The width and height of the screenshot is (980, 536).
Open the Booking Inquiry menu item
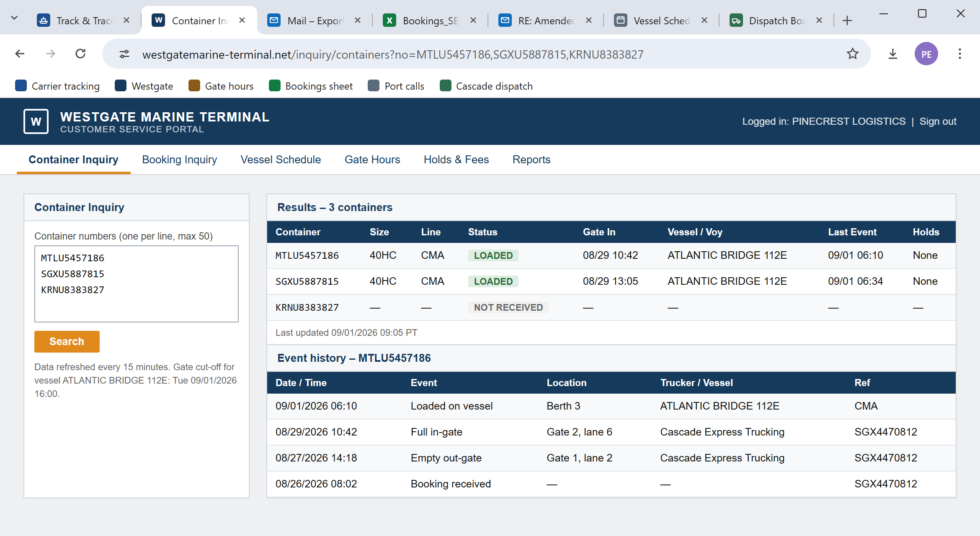(x=179, y=160)
